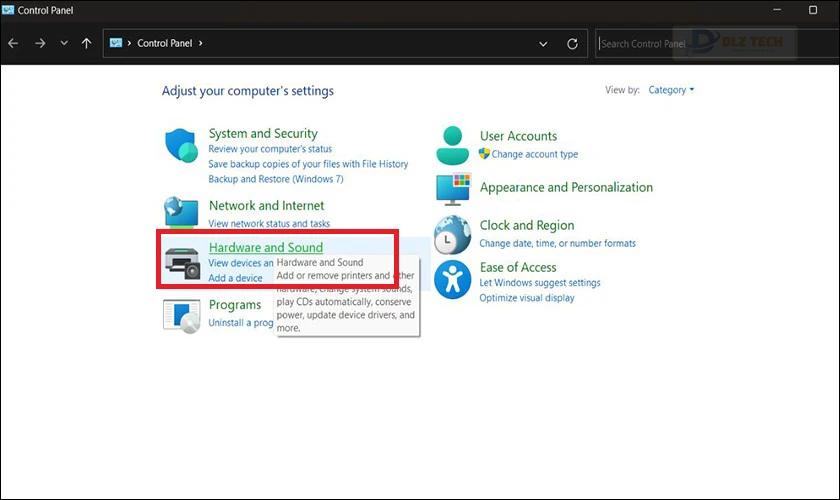Click View network status and tasks
This screenshot has height=500, width=840.
pos(269,223)
